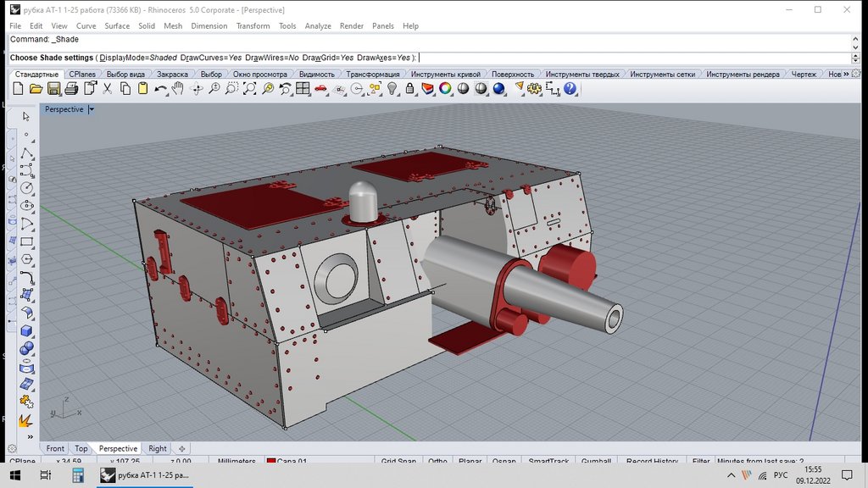Toggle the DisplayMode=Shaded command option
Screen dimensions: 868x488
[138, 58]
